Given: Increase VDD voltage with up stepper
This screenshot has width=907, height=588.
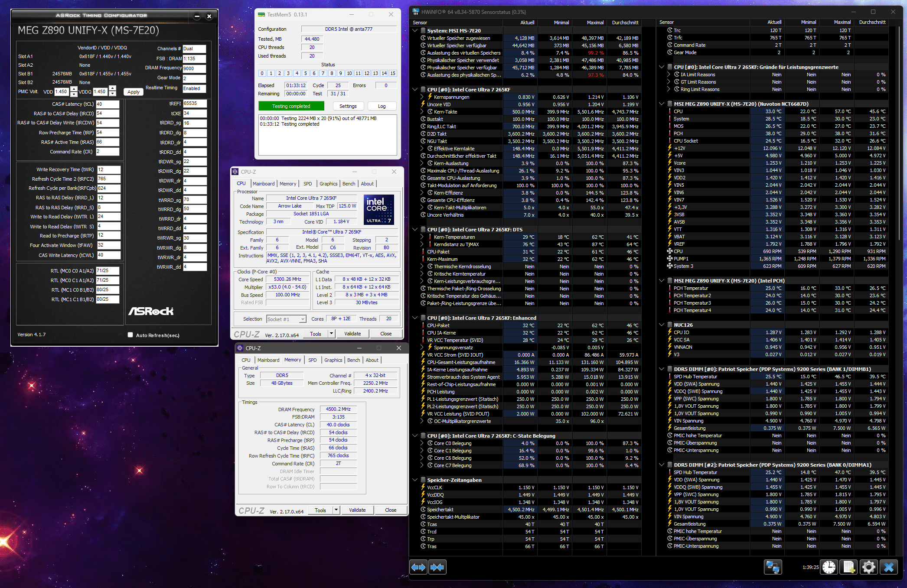Looking at the screenshot, I should click(74, 89).
